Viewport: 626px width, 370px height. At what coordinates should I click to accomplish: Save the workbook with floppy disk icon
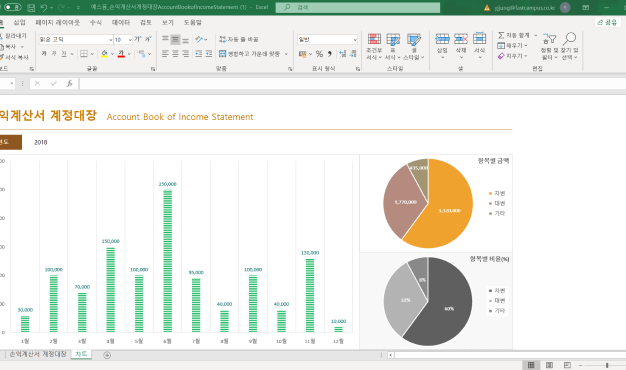point(31,8)
